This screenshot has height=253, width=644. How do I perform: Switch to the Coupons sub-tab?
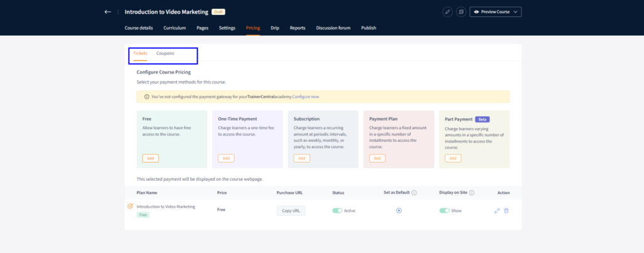(165, 53)
